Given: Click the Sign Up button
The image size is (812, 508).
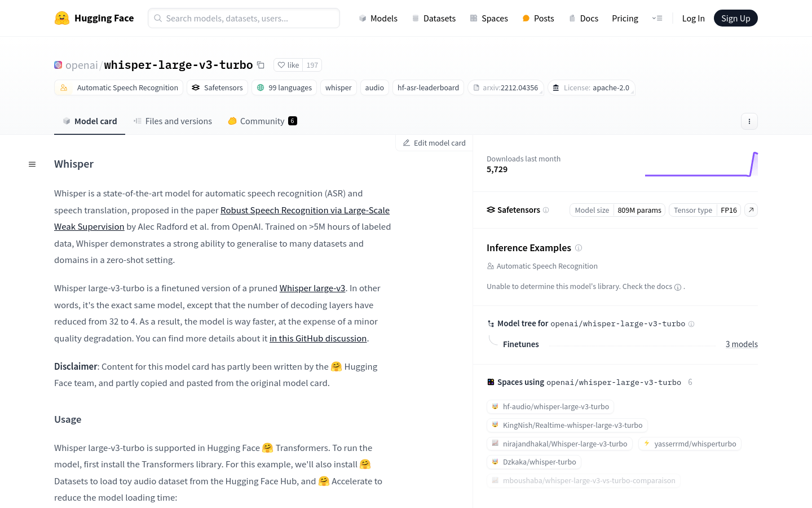Looking at the screenshot, I should coord(735,18).
